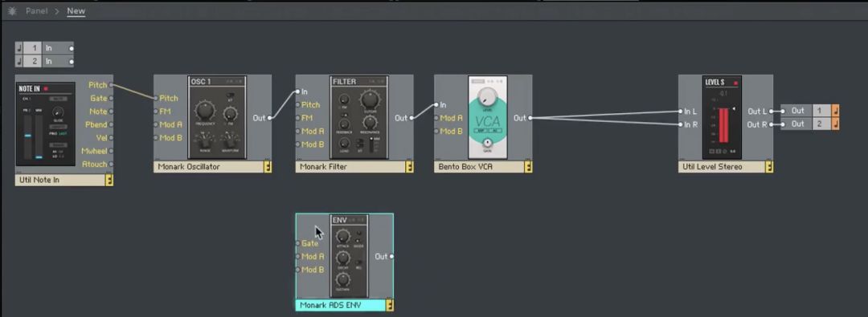868x317 pixels.
Task: Click the yellow icon on Util Level Stereo label
Action: pyautogui.click(x=769, y=167)
